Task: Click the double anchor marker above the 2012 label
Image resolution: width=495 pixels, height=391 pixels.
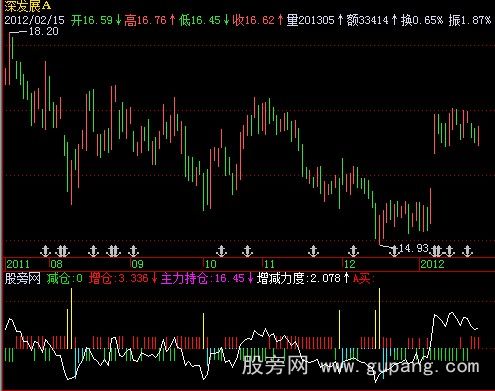Action: [436, 251]
